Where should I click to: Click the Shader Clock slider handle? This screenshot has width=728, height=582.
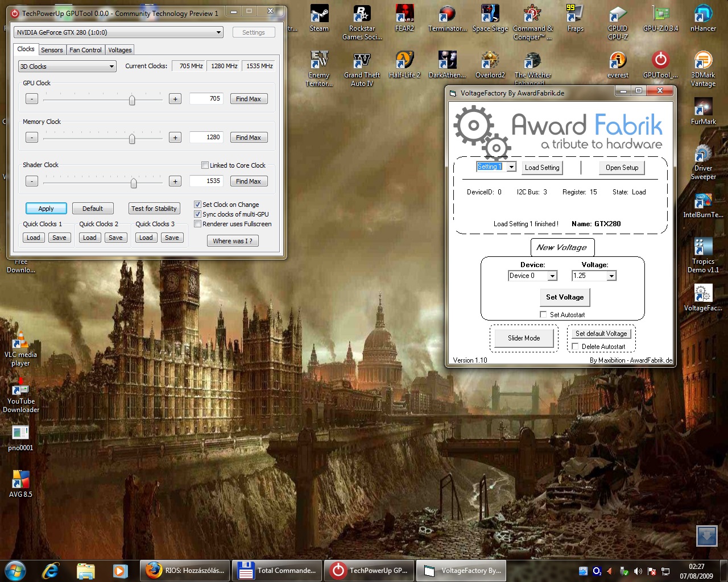click(134, 182)
